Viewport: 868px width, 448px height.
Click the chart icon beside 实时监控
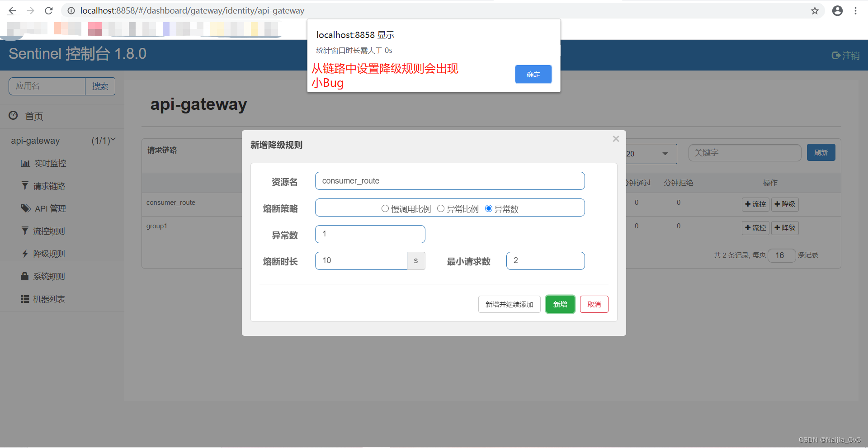25,163
